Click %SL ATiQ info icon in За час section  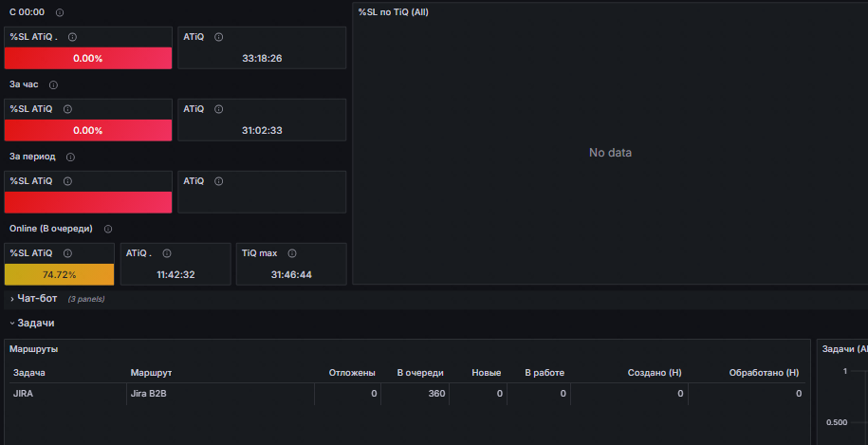67,109
